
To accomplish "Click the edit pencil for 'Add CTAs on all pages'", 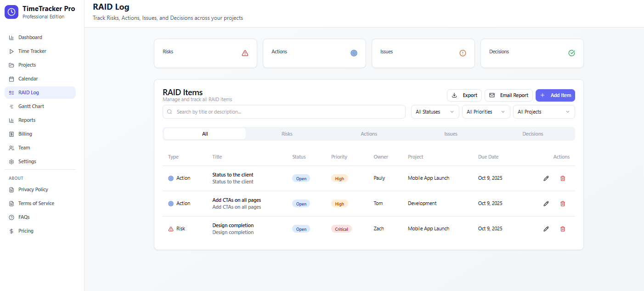I will point(546,203).
